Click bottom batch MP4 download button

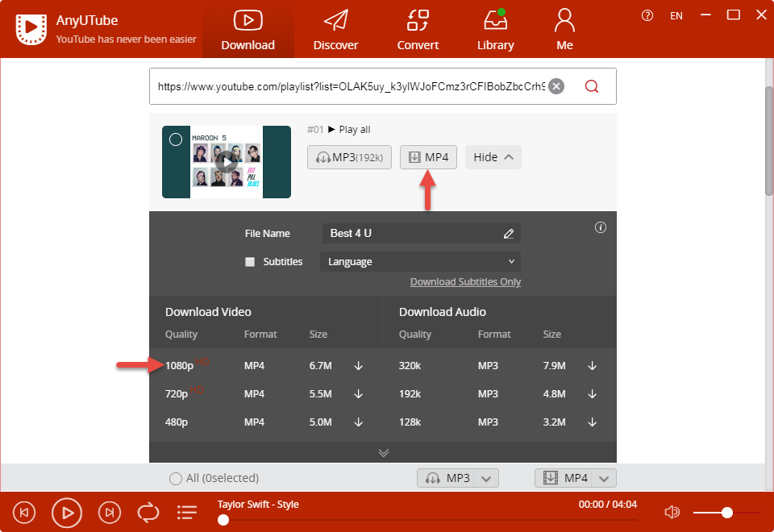(564, 478)
